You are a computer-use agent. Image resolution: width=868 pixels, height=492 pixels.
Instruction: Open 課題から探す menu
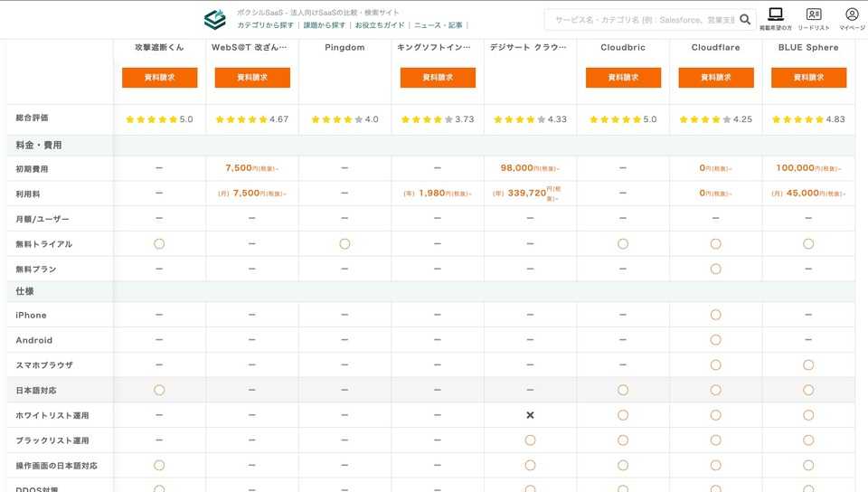(x=324, y=25)
